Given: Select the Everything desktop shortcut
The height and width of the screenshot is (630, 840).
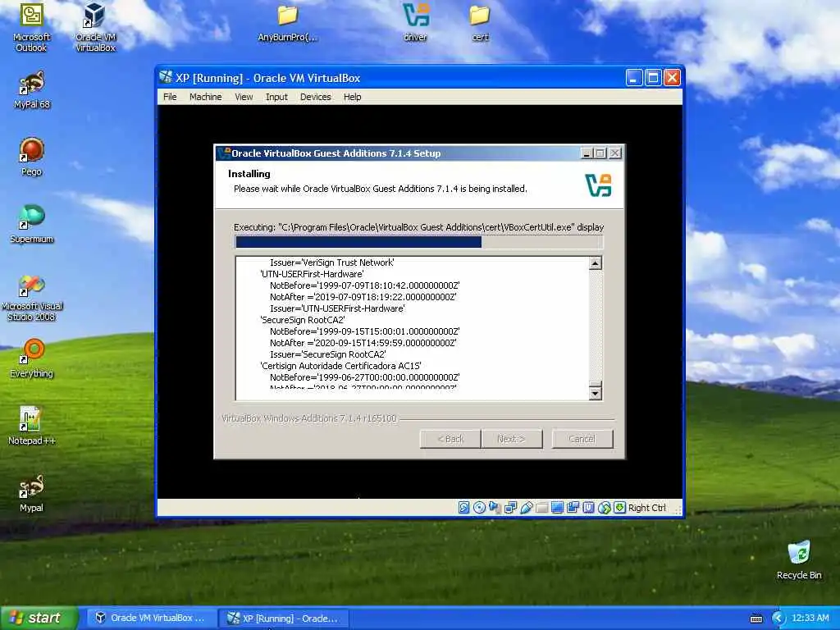Looking at the screenshot, I should point(32,358).
